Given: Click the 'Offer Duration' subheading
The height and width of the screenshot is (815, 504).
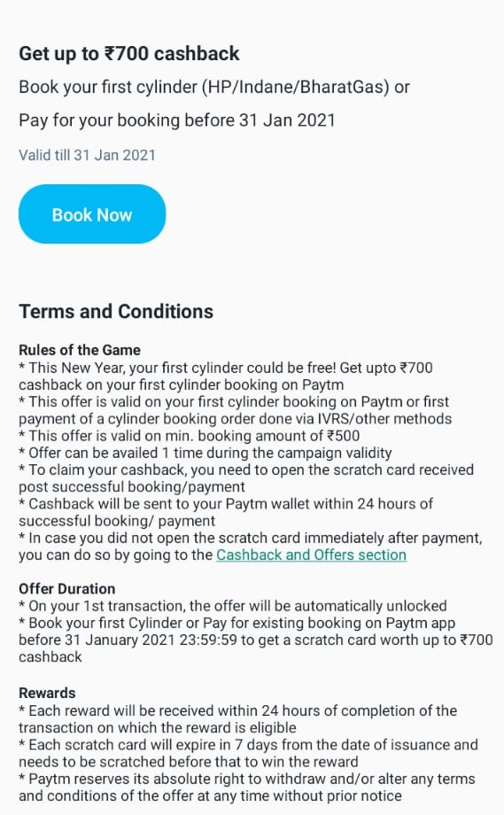Looking at the screenshot, I should 67,589.
